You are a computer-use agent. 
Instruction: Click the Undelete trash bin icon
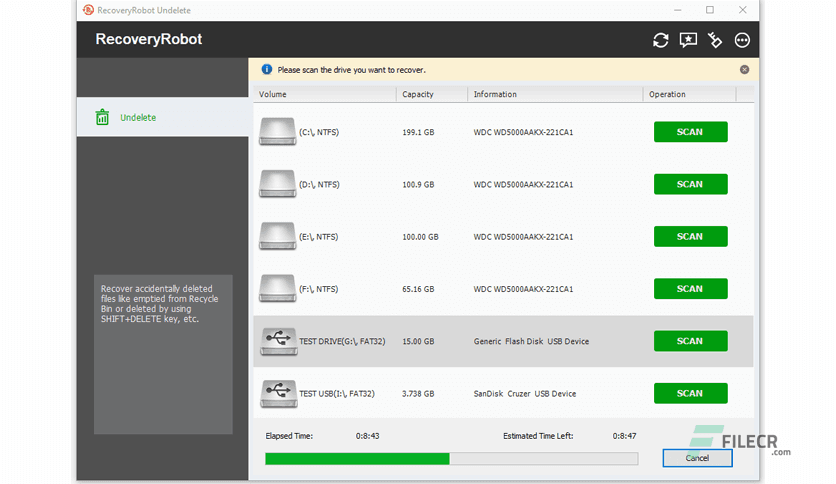point(102,117)
